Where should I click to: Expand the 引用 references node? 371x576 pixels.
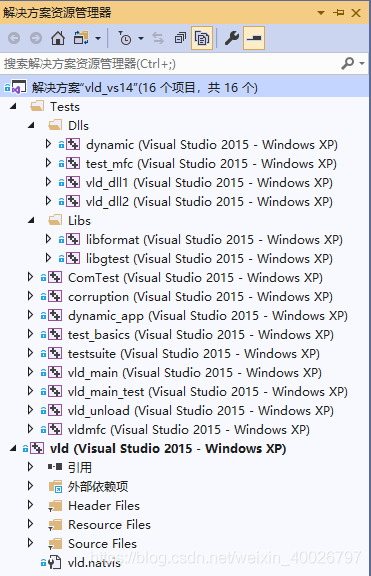(x=30, y=467)
